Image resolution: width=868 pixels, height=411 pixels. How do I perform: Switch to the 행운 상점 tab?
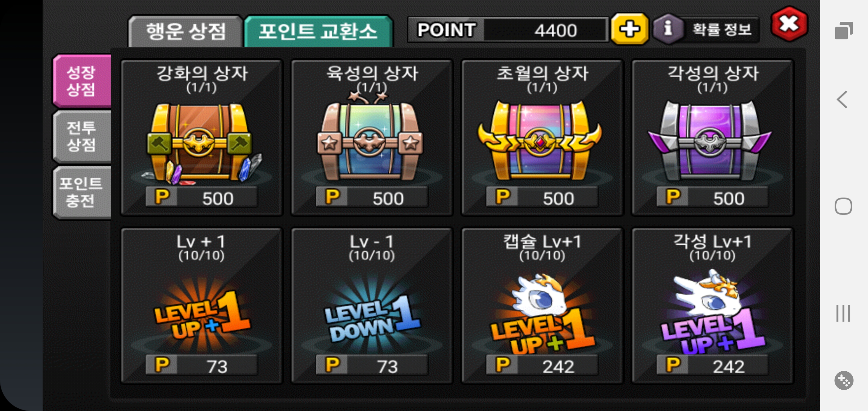185,31
